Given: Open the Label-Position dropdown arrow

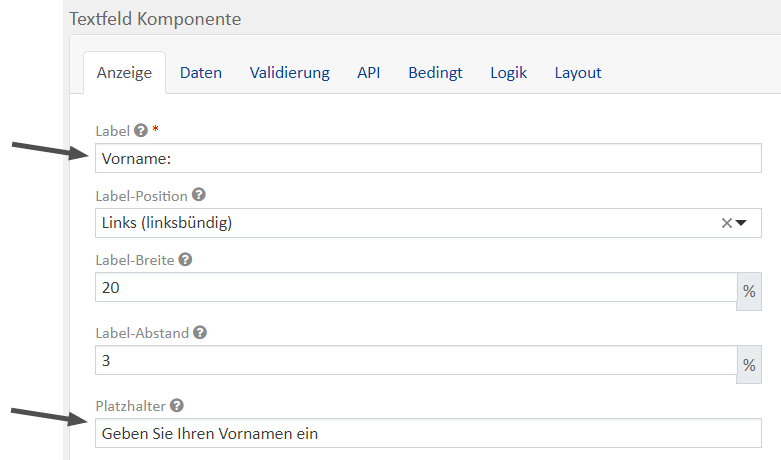Looking at the screenshot, I should coord(742,223).
